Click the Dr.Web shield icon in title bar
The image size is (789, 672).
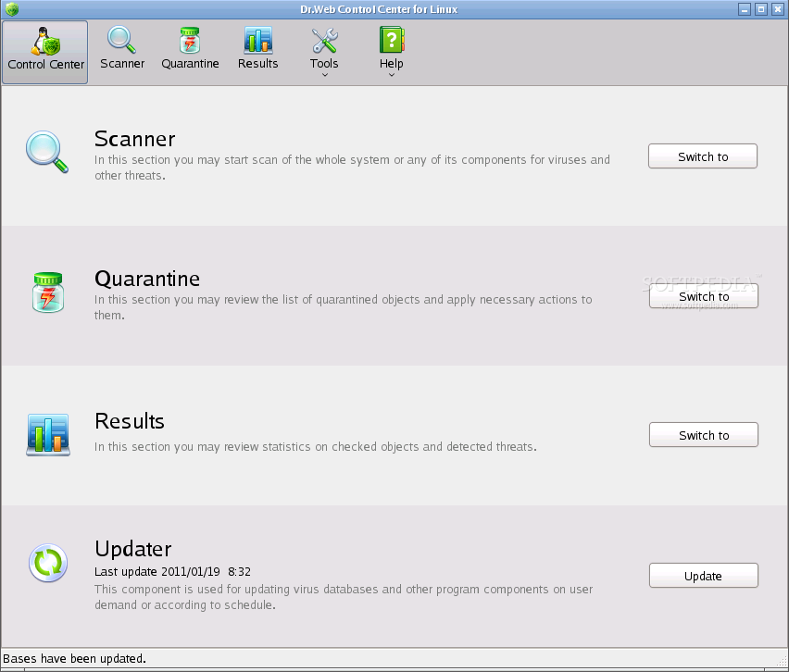tap(12, 9)
